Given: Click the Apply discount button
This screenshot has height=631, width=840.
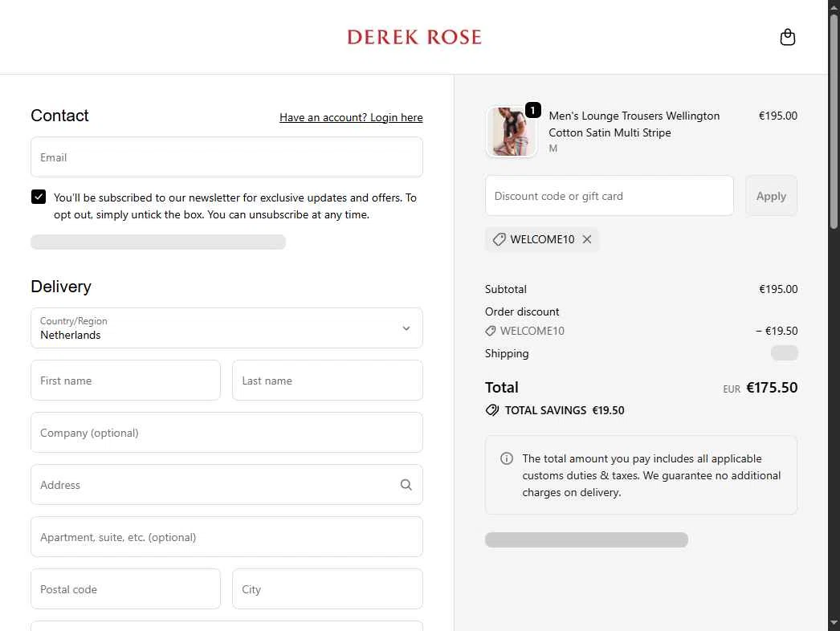Looking at the screenshot, I should tap(771, 196).
